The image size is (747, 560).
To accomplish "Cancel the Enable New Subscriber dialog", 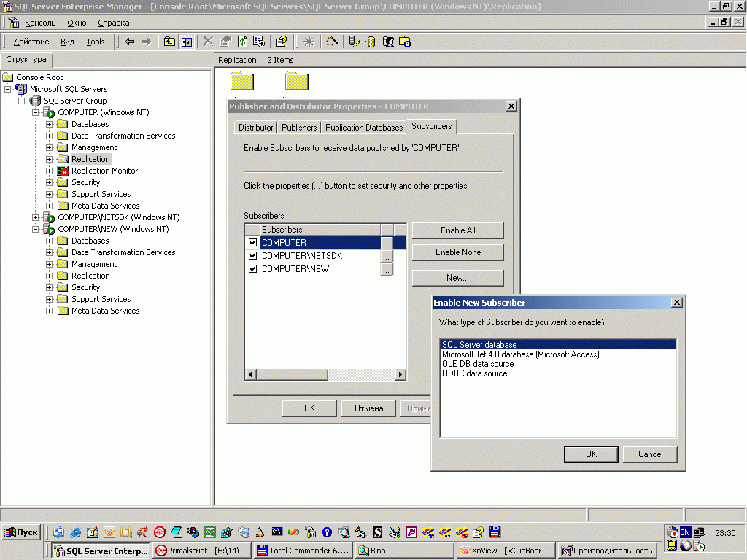I will tap(650, 454).
